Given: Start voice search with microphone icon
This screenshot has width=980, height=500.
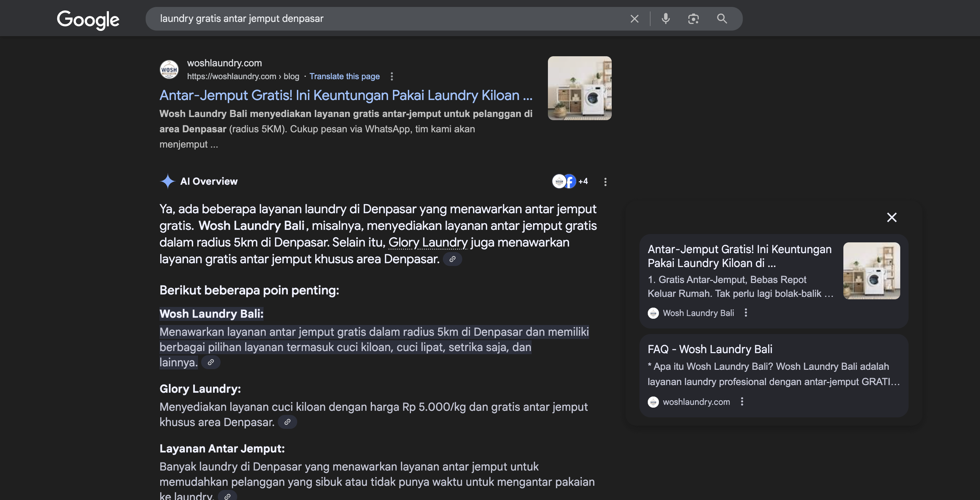Looking at the screenshot, I should point(665,19).
